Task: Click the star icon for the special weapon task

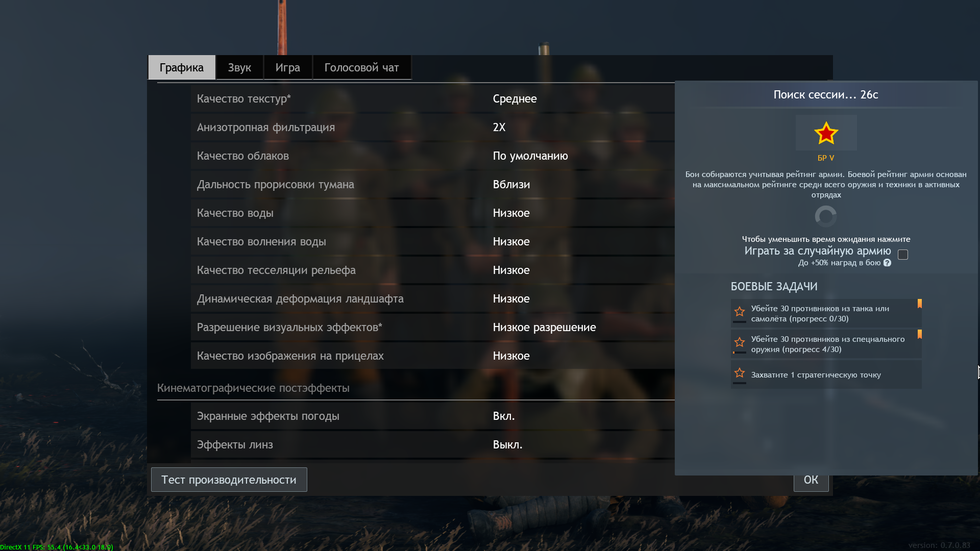Action: pos(740,342)
